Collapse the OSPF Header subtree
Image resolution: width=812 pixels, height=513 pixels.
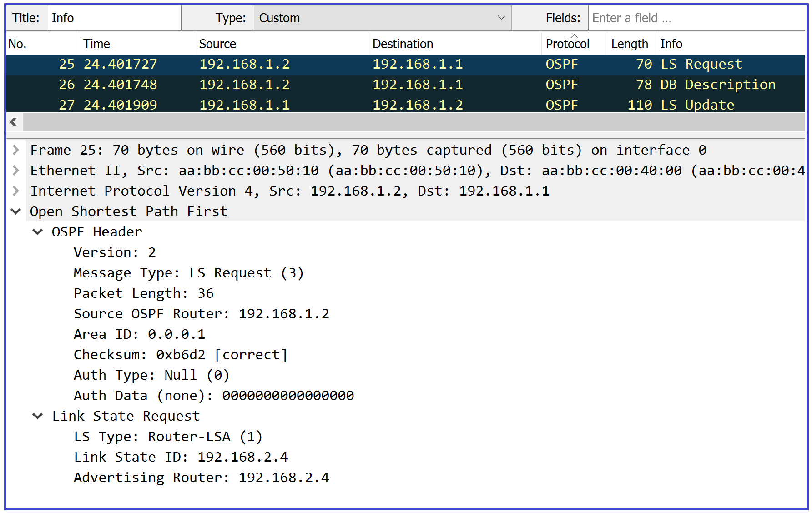pyautogui.click(x=37, y=231)
